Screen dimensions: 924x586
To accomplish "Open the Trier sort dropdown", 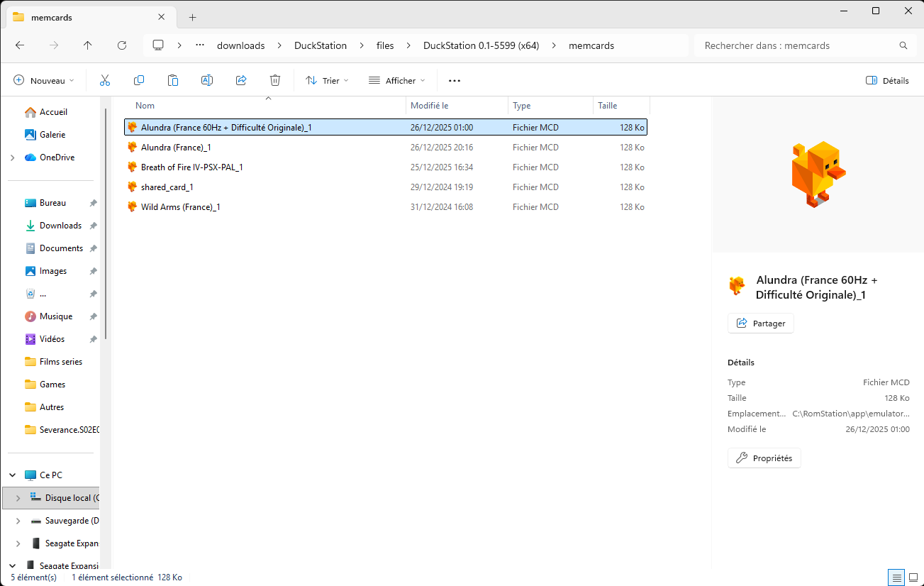I will (x=327, y=81).
